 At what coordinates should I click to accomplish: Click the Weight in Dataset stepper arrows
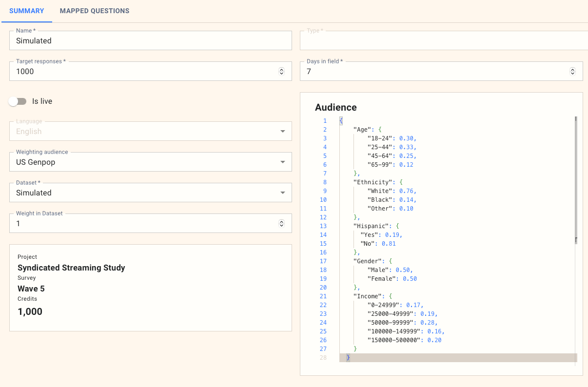tap(281, 224)
